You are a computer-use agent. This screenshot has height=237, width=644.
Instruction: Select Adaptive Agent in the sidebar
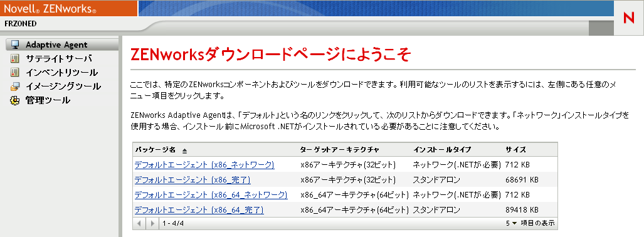pyautogui.click(x=56, y=45)
